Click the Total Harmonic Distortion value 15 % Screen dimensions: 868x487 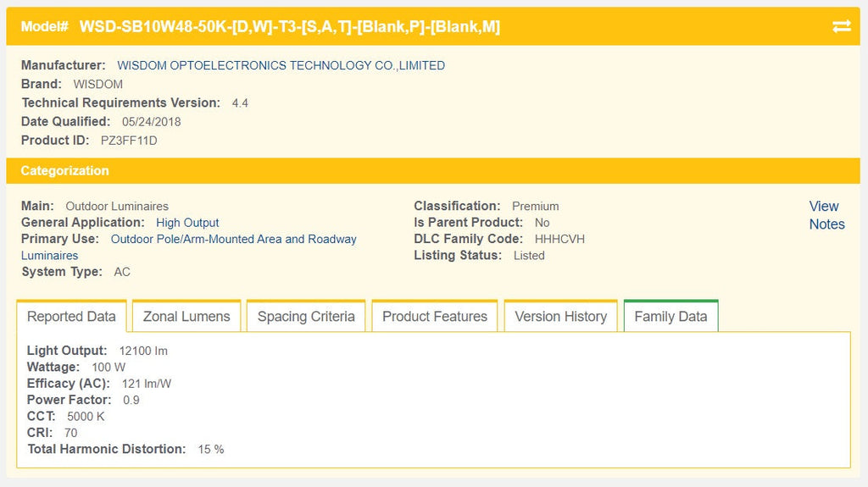click(x=211, y=450)
